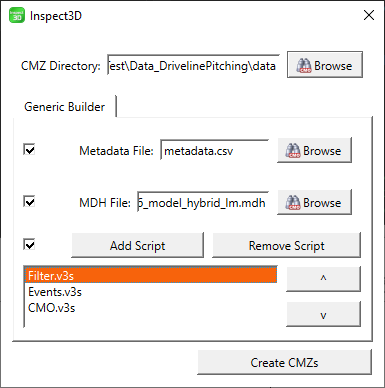Click the Remove Script button
This screenshot has width=385, height=388.
[x=286, y=245]
